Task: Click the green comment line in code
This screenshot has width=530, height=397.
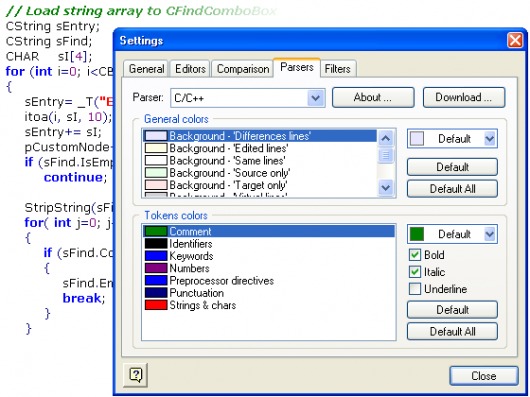Action: 141,11
